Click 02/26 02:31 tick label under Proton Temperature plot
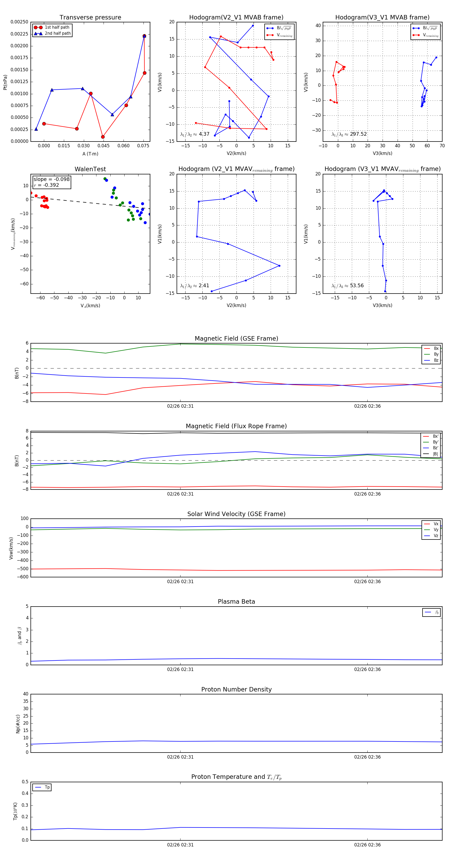 181,845
